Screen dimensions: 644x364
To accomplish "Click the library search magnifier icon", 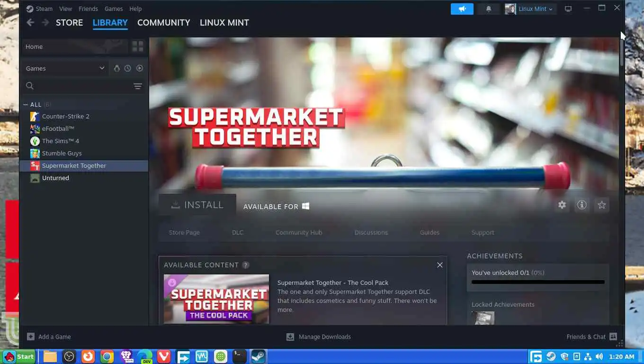I will (30, 86).
